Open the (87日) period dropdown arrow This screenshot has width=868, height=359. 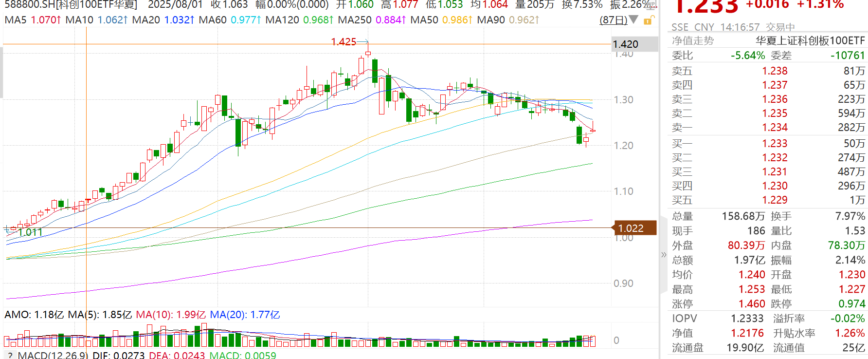633,20
